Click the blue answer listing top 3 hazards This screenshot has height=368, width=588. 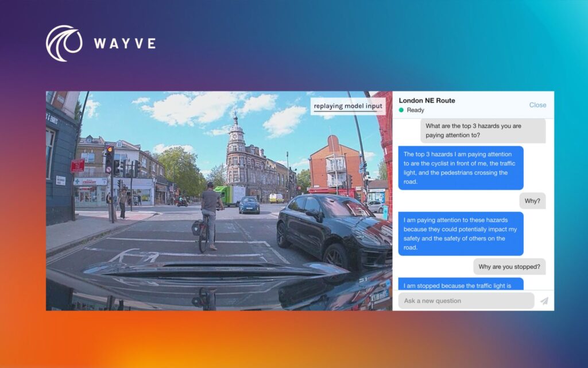461,168
